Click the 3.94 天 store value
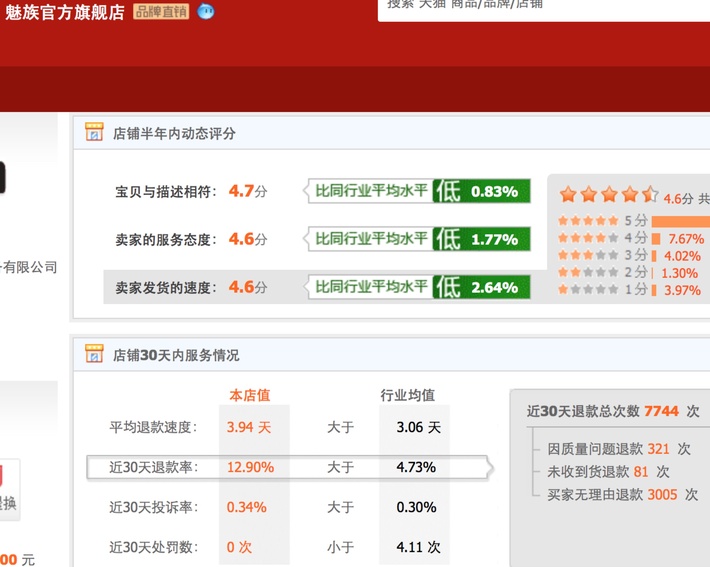Image resolution: width=710 pixels, height=567 pixels. (249, 427)
